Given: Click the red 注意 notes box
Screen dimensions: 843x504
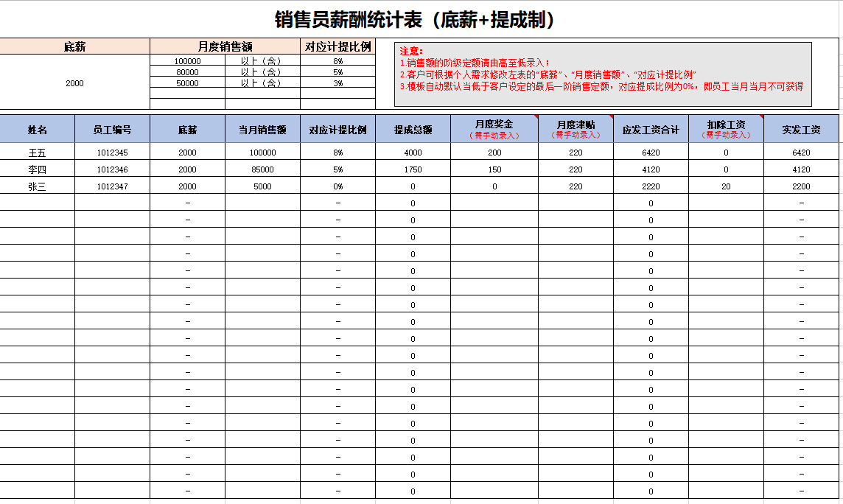Looking at the screenshot, I should click(603, 74).
